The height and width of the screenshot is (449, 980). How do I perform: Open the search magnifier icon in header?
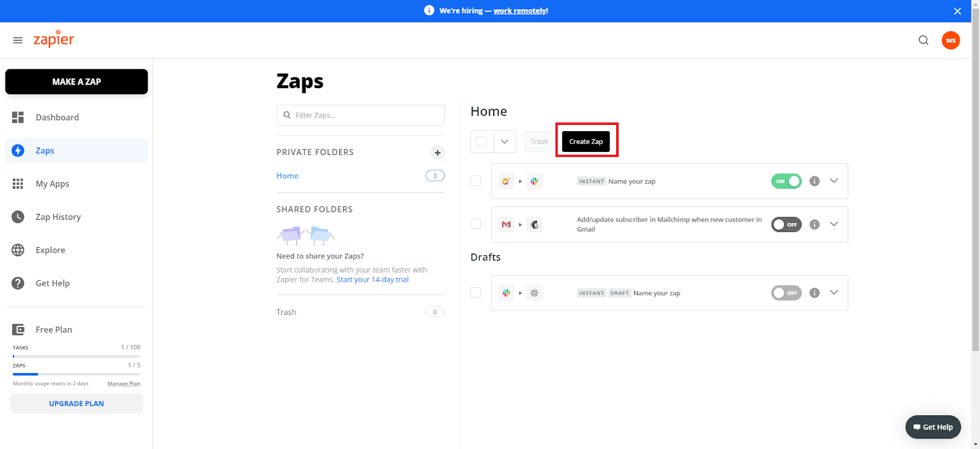coord(924,40)
